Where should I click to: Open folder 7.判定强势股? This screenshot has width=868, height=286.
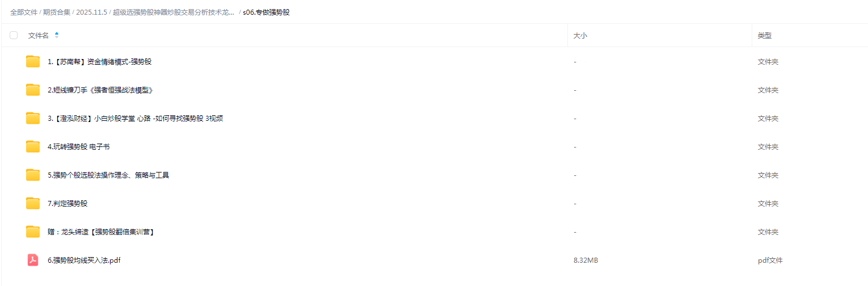pos(68,204)
